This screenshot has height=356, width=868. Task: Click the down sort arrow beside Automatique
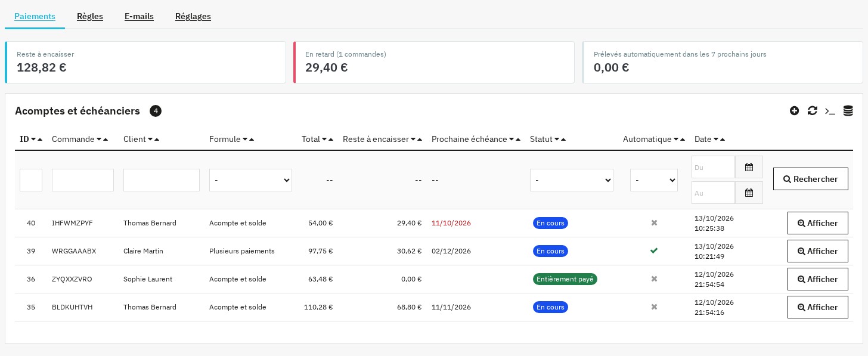pos(676,140)
